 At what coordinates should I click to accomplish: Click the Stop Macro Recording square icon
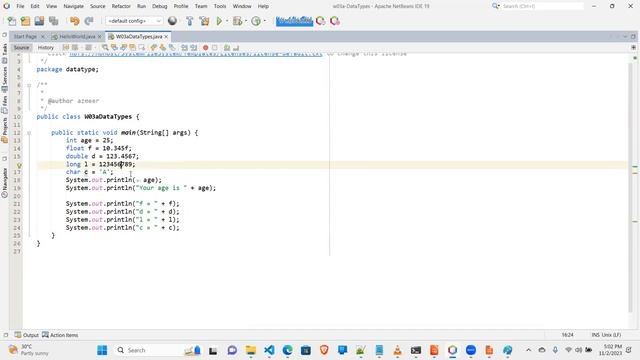pyautogui.click(x=215, y=48)
